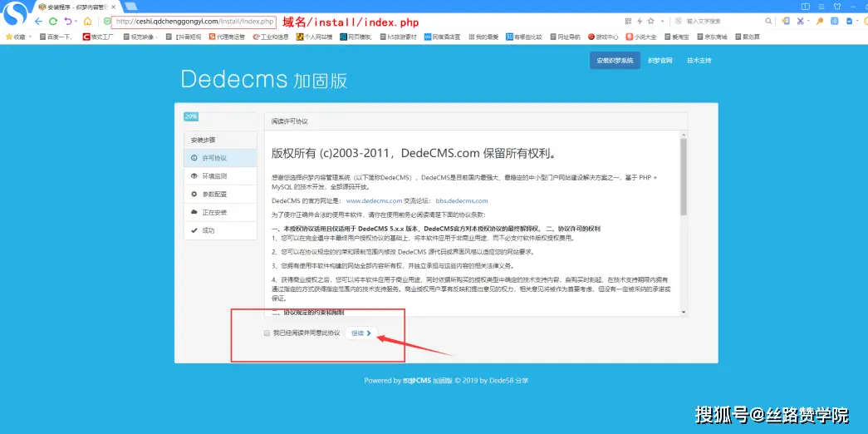Click the purple undo/restore page icon
The image size is (868, 434).
pyautogui.click(x=67, y=21)
